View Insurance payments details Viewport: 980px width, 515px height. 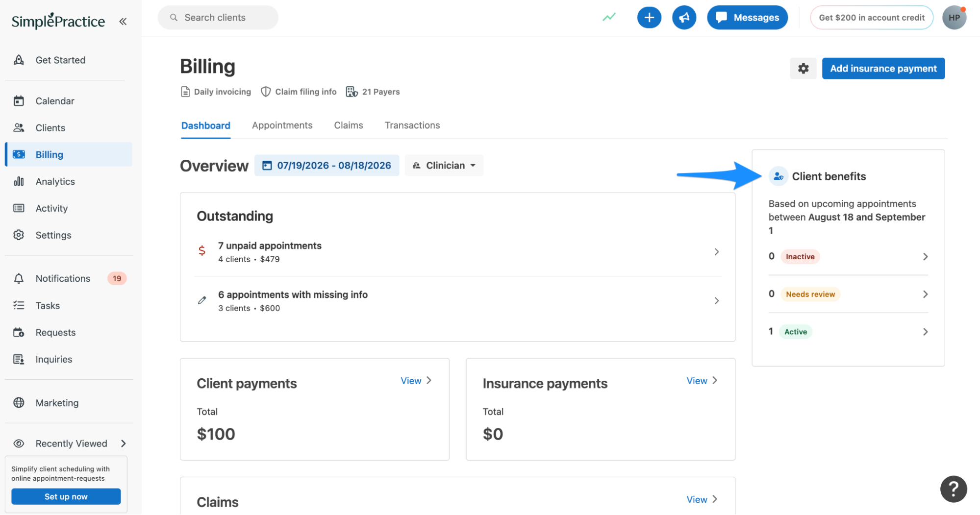(702, 381)
